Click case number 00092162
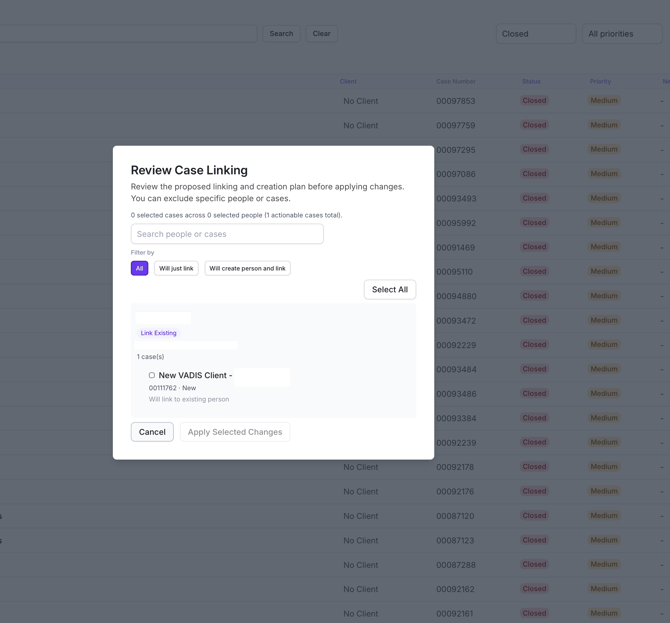Screen dimensions: 670x623 [455, 589]
